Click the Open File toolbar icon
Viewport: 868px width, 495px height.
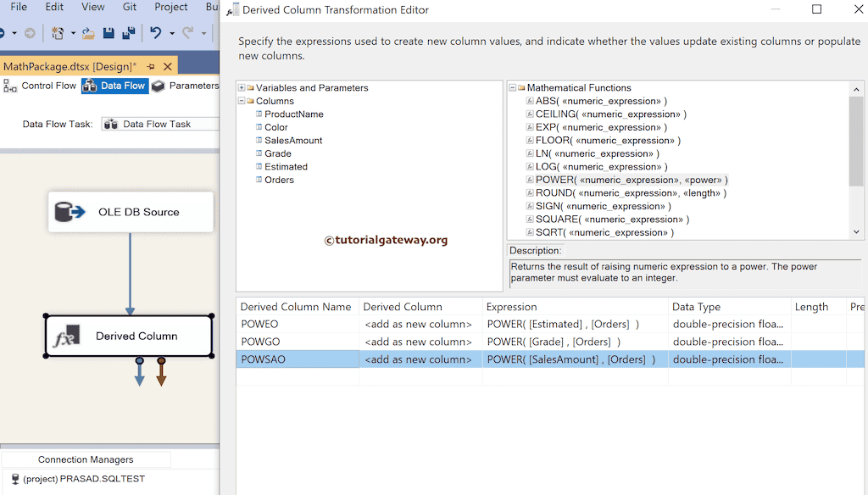(x=86, y=32)
